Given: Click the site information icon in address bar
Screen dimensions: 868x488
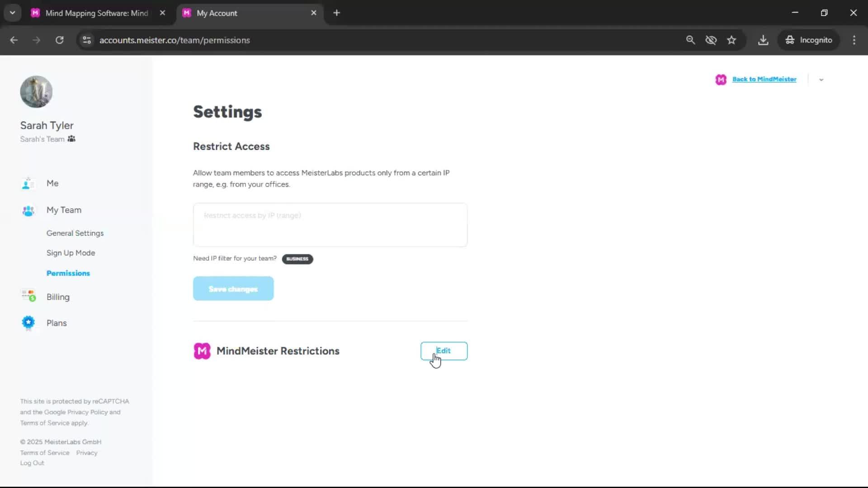Looking at the screenshot, I should (x=87, y=40).
